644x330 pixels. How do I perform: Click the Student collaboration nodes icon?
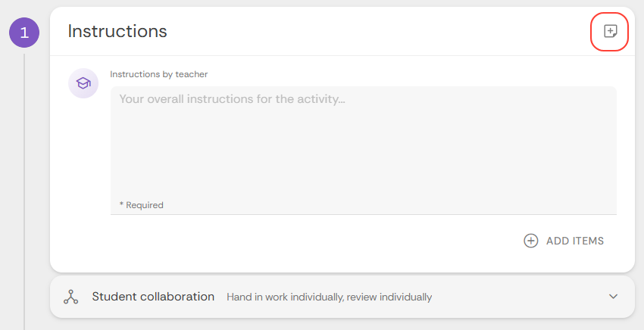point(70,297)
